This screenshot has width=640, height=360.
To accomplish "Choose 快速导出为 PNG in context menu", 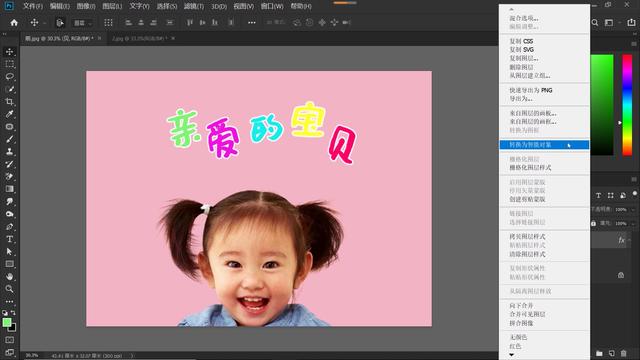I will point(531,90).
